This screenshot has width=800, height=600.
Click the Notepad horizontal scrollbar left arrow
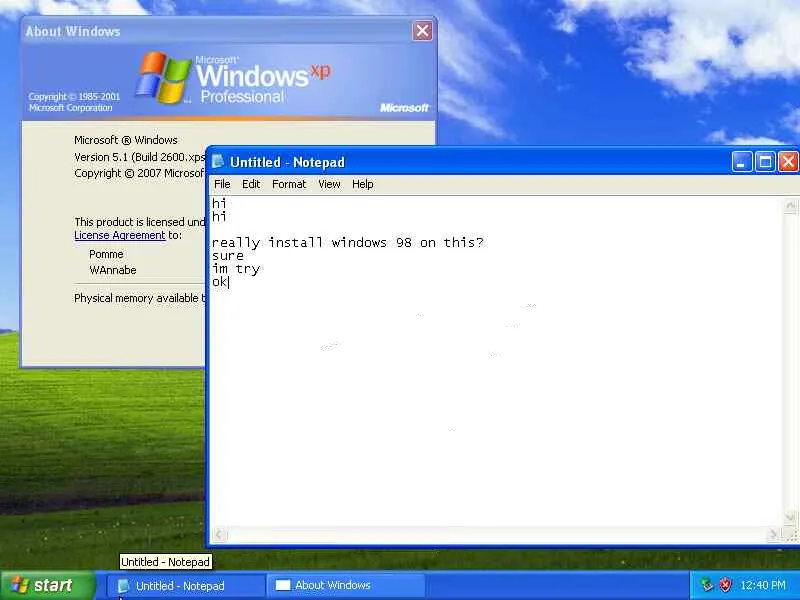219,535
